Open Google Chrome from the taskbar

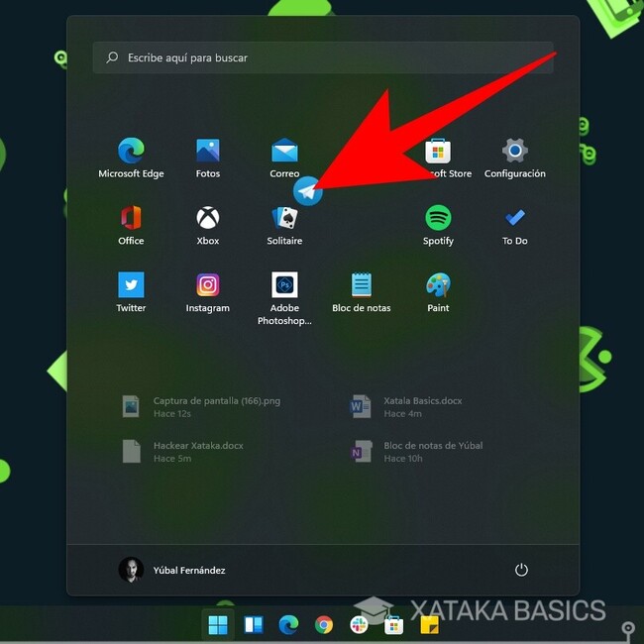pyautogui.click(x=323, y=625)
